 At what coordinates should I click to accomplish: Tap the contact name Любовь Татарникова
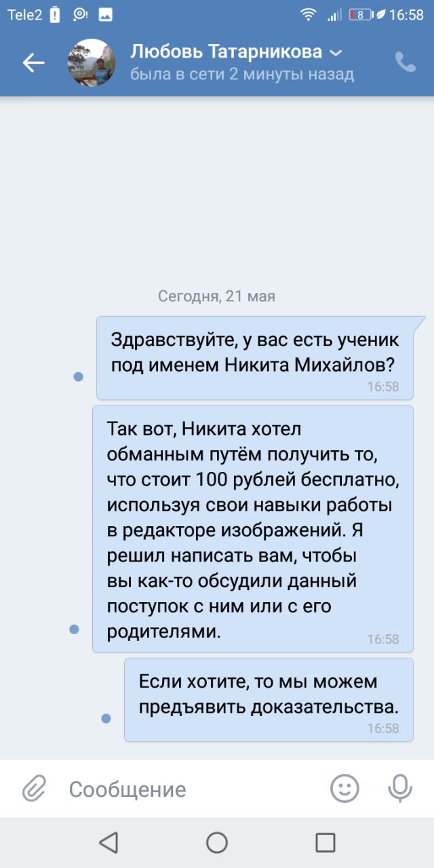(226, 52)
